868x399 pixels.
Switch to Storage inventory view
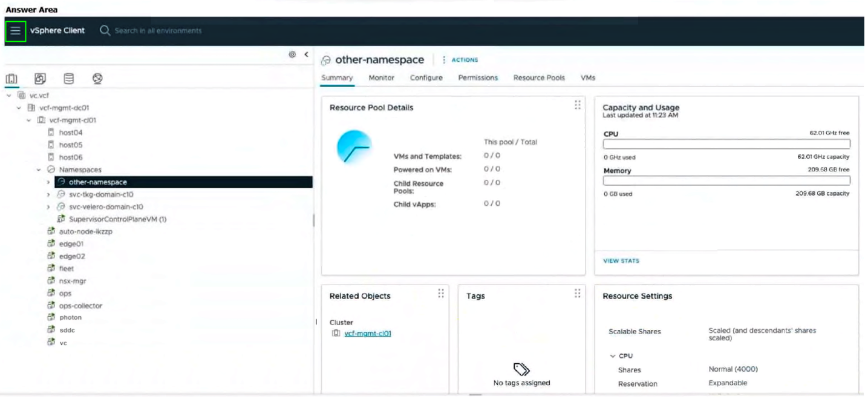(x=69, y=79)
